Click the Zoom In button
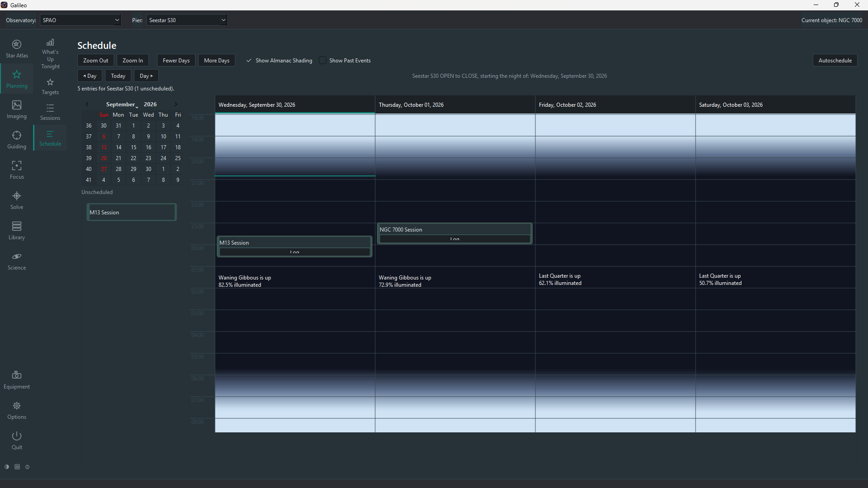Viewport: 868px width, 488px height. tap(133, 61)
